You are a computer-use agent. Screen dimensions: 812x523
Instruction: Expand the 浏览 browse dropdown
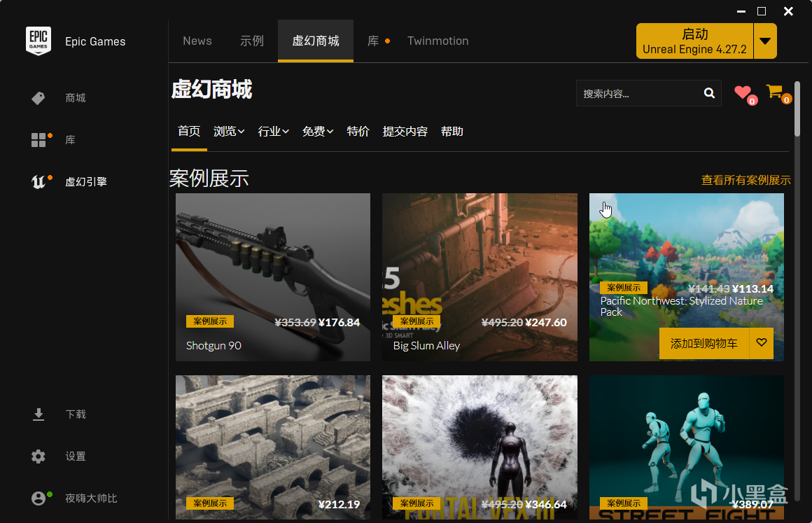pyautogui.click(x=229, y=132)
